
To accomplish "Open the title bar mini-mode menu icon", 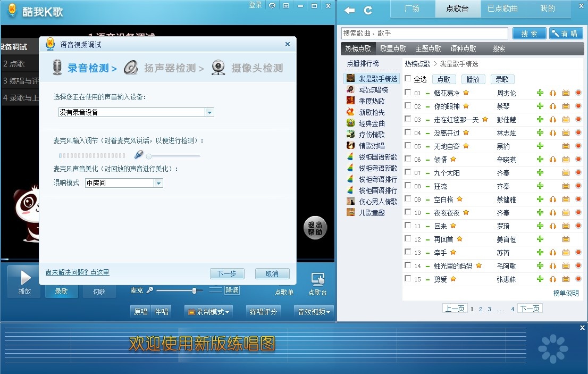I will click(x=286, y=6).
